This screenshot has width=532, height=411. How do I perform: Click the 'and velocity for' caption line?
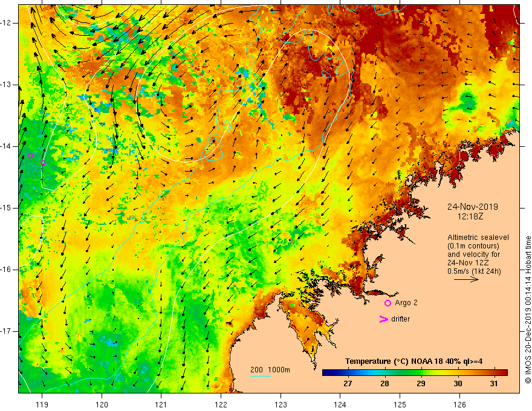[473, 254]
